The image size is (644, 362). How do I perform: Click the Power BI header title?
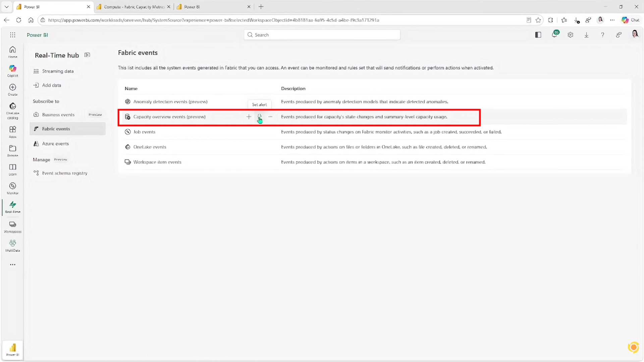click(x=37, y=35)
